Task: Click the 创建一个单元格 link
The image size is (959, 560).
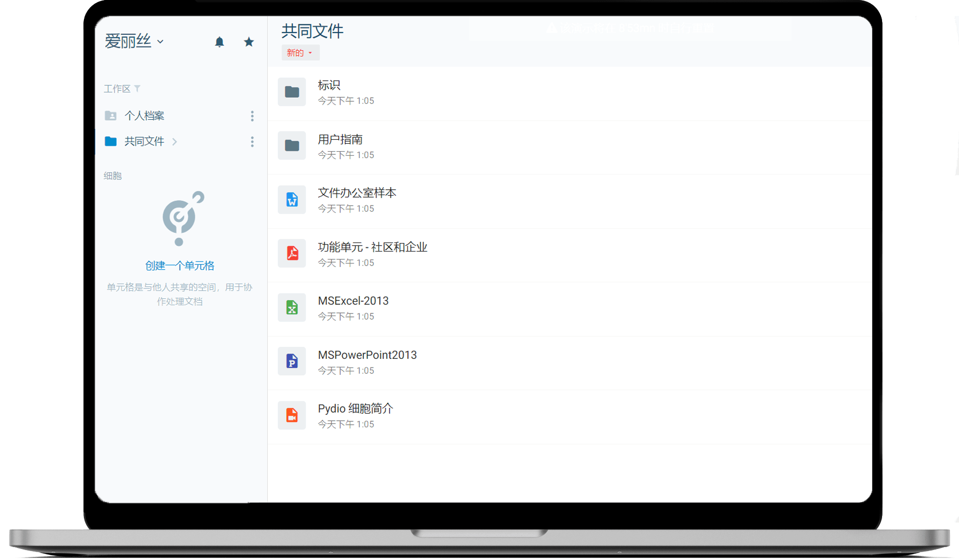Action: (x=180, y=266)
